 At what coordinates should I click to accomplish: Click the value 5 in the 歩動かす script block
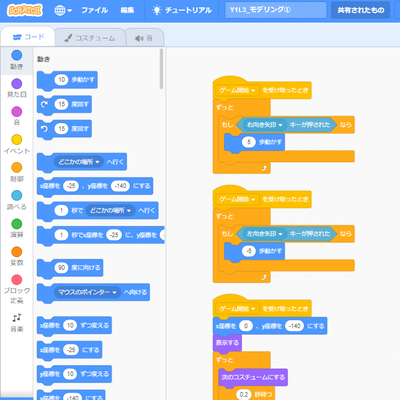pyautogui.click(x=249, y=142)
